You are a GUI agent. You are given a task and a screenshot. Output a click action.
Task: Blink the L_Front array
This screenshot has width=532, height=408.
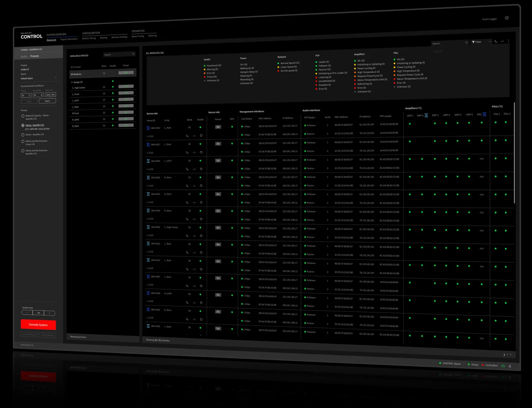(x=104, y=93)
